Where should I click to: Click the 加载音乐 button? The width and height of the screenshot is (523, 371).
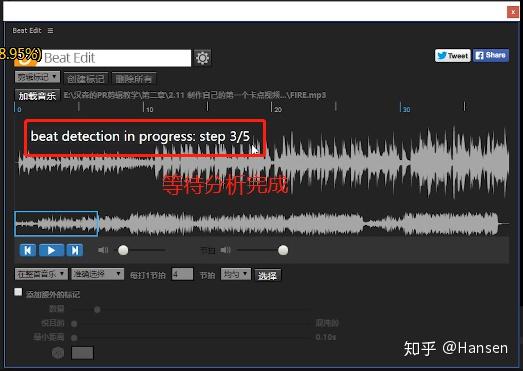[37, 96]
